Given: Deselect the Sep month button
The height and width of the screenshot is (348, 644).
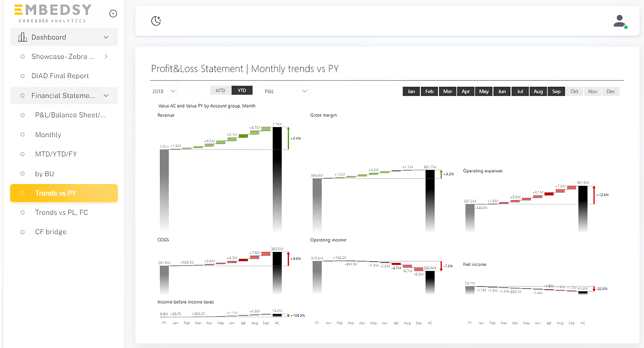Looking at the screenshot, I should [x=556, y=91].
